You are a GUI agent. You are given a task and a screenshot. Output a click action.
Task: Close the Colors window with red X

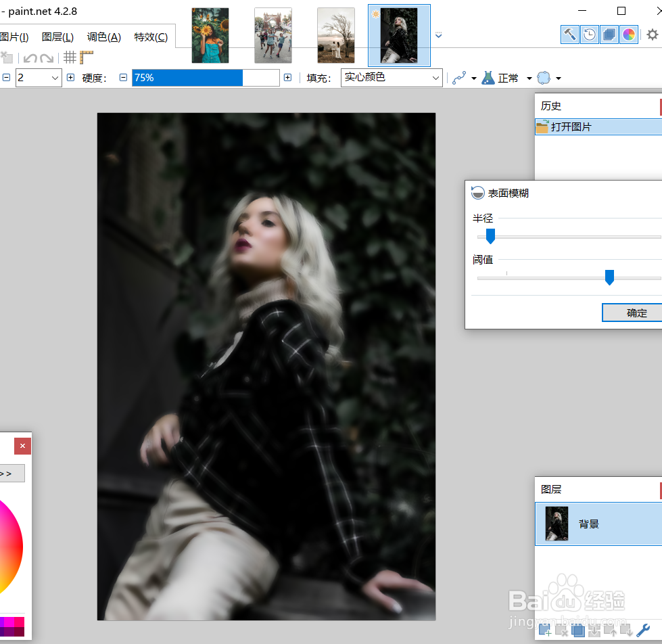click(23, 446)
